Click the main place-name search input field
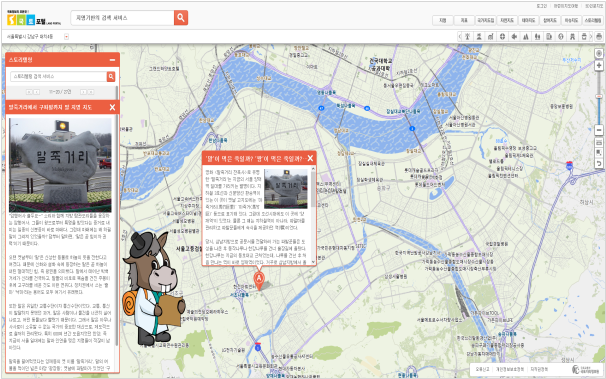 [123, 18]
